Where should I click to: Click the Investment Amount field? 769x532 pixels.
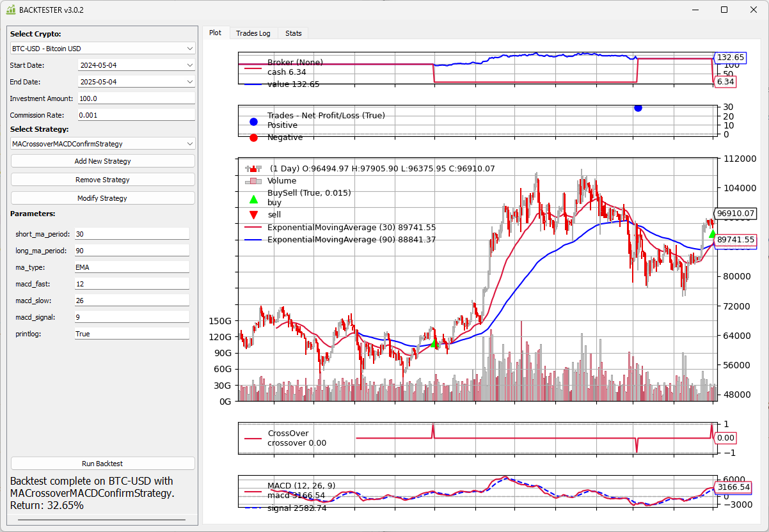136,98
